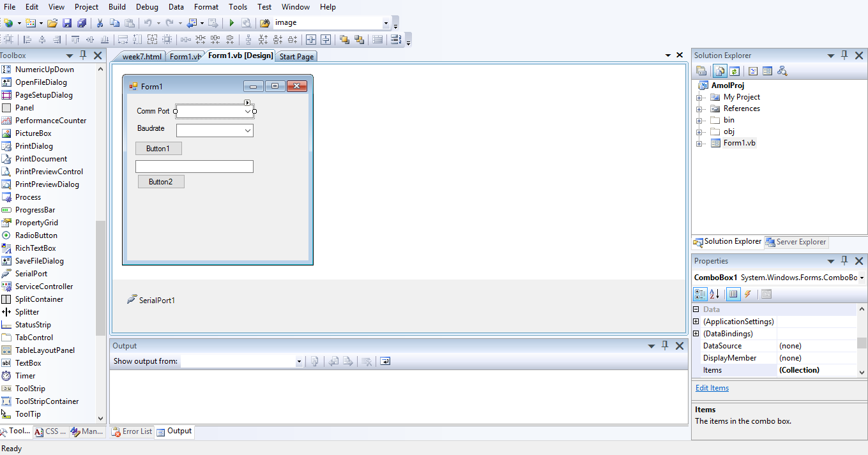Open the Build menu
868x455 pixels.
(117, 7)
